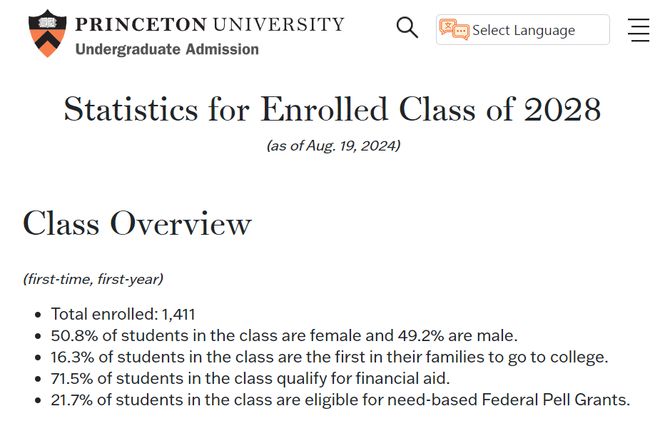Go to the Princeton University wordmark link
This screenshot has height=421, width=660.
pos(210,24)
